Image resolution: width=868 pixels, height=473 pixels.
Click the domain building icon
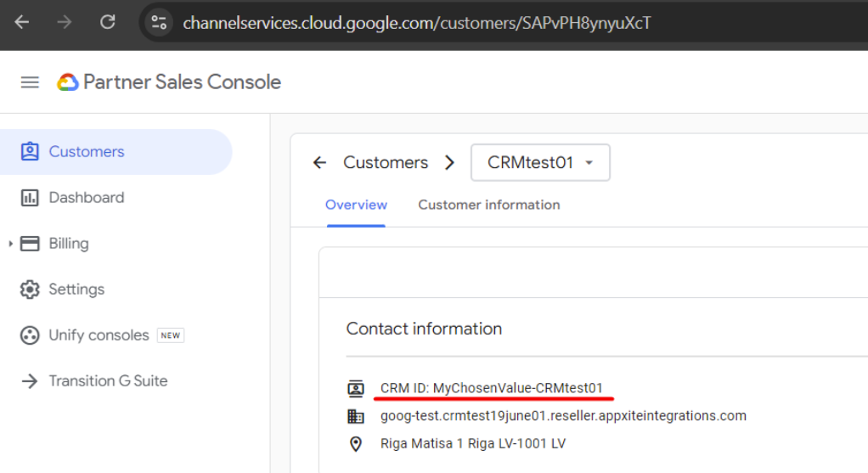pyautogui.click(x=356, y=416)
